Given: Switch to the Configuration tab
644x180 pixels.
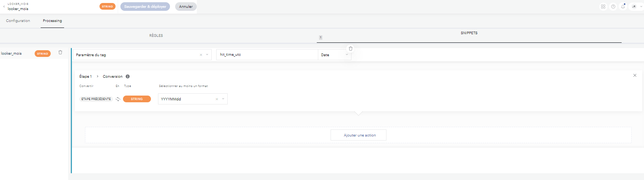Looking at the screenshot, I should click(x=18, y=21).
